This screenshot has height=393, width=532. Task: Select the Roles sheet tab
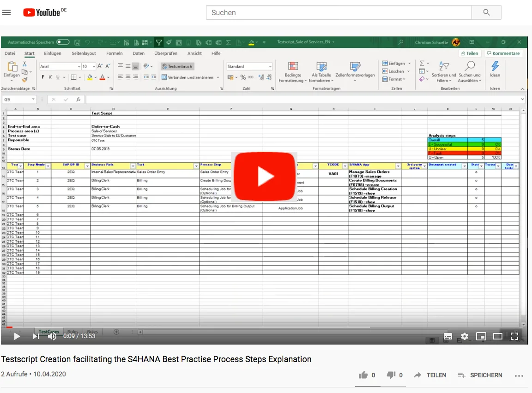coord(73,332)
